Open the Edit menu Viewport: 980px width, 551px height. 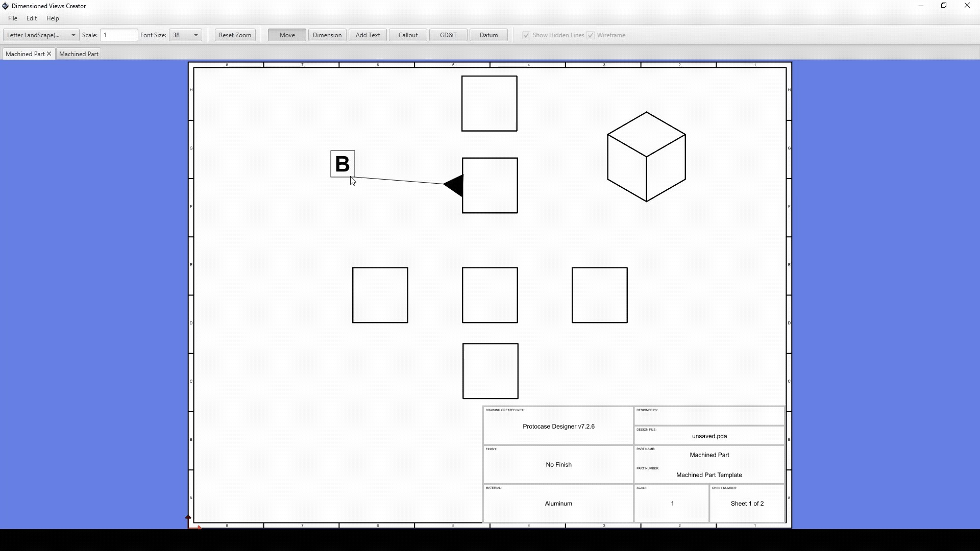tap(32, 18)
